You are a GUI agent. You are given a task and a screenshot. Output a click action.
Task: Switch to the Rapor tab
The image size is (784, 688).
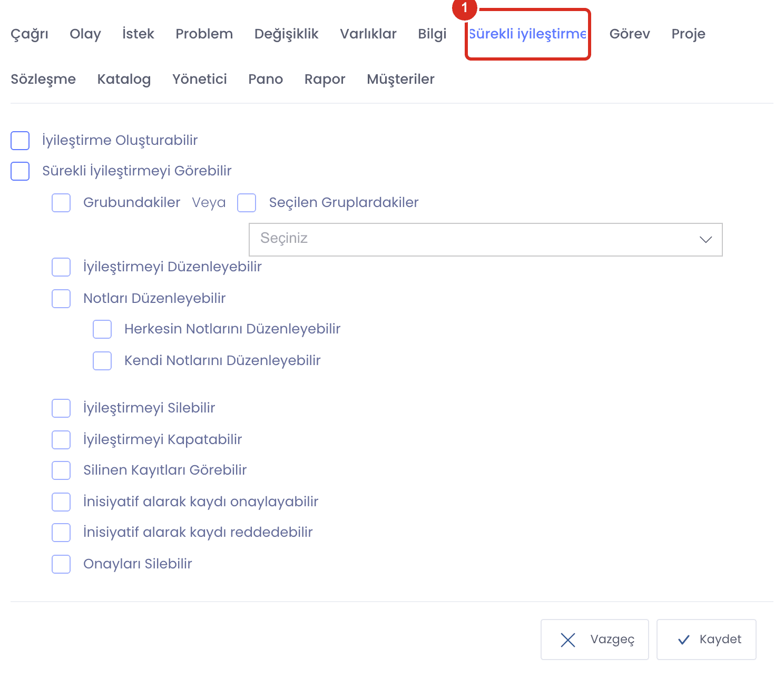[x=325, y=80]
